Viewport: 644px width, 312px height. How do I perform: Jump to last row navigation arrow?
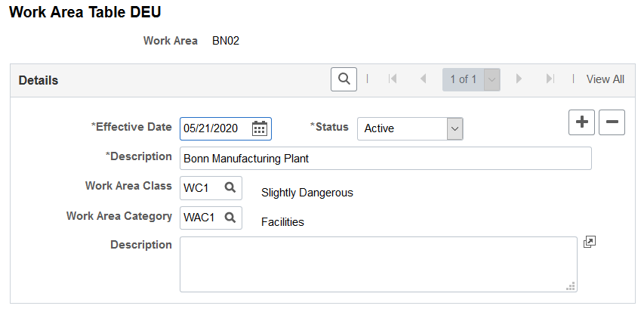(550, 79)
